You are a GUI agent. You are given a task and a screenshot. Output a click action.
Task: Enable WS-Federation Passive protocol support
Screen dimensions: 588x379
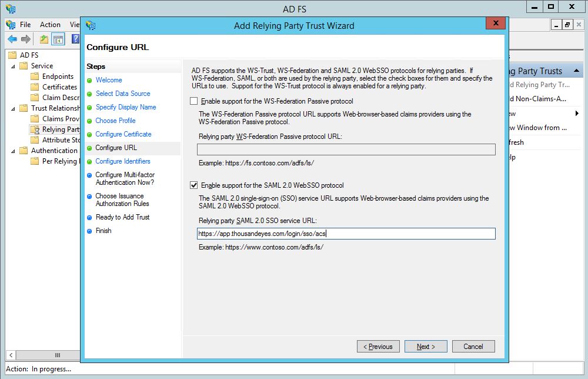click(194, 101)
